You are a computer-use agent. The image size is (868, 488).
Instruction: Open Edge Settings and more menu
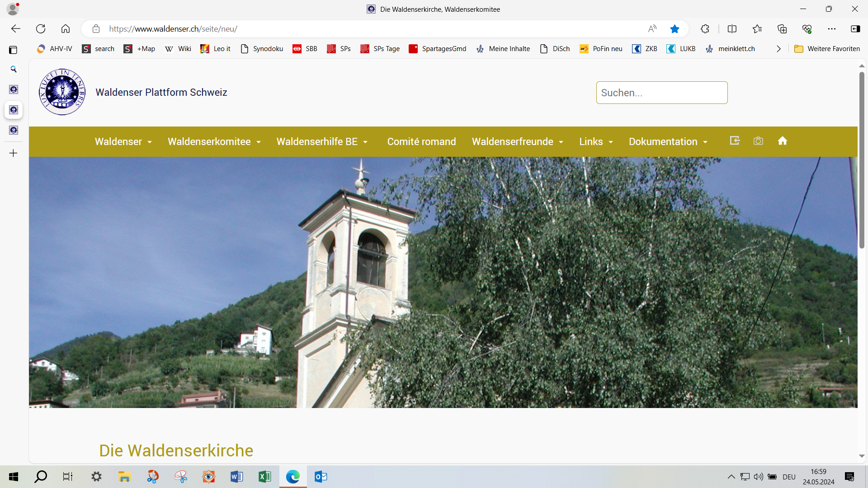832,29
